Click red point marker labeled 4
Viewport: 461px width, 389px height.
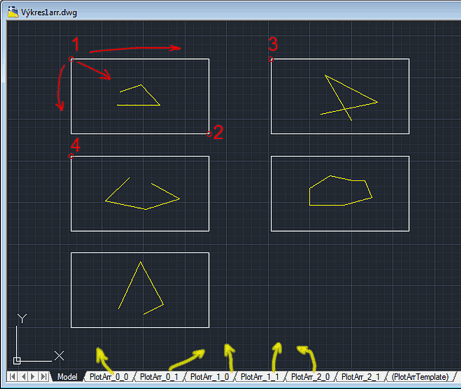pos(71,156)
